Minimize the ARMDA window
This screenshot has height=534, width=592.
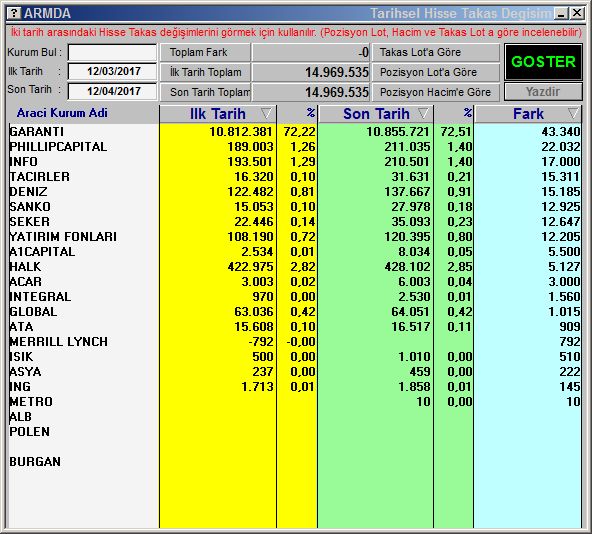click(x=561, y=14)
